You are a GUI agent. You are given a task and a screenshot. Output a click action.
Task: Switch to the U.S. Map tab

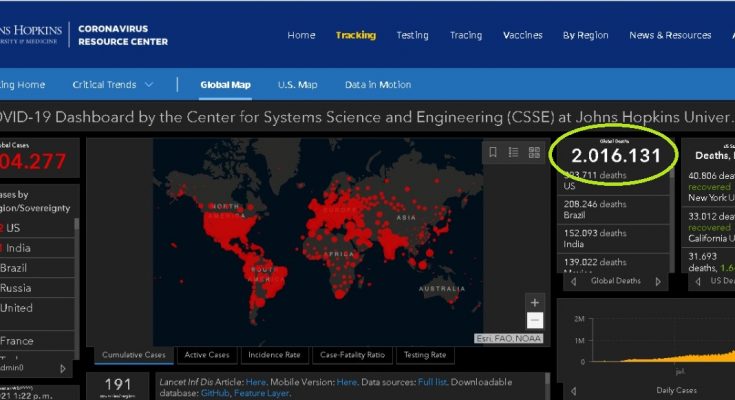tap(297, 85)
